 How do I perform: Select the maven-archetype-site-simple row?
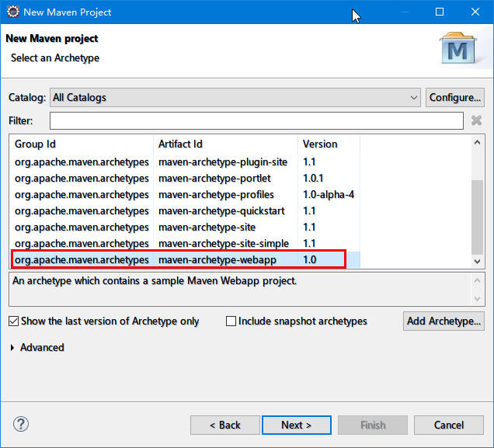pos(185,244)
